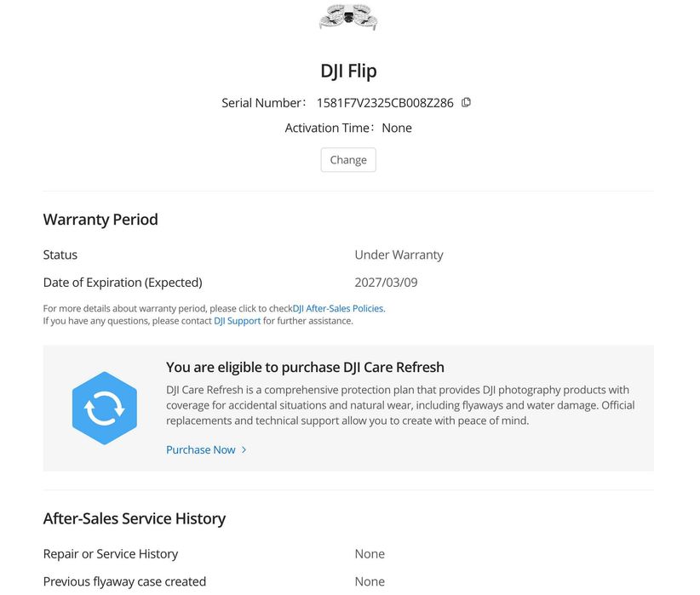
Task: Click the DJI Flip drone image
Action: tap(348, 17)
